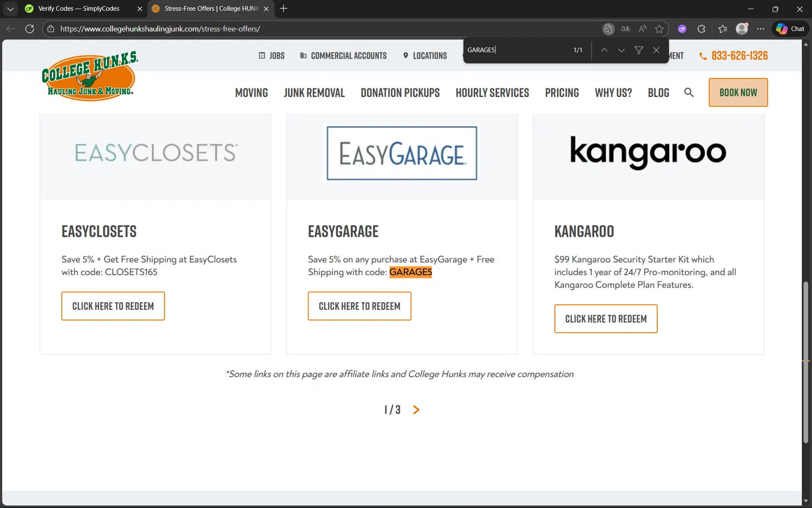
Task: Redeem the EasyGarage offer
Action: (359, 306)
